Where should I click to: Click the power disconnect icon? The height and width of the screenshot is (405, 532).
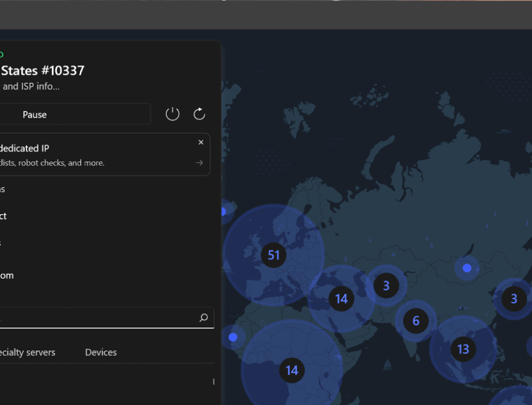tap(173, 114)
